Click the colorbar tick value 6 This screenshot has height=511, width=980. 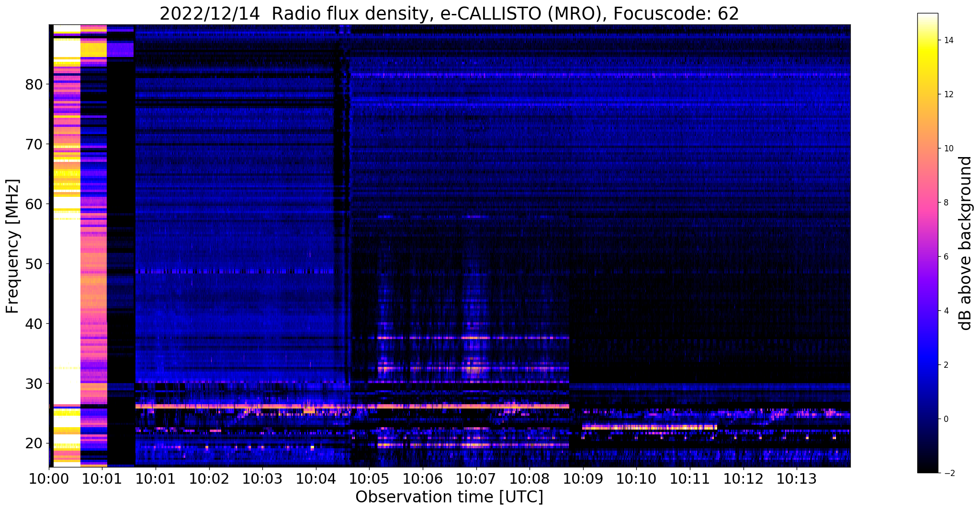946,257
